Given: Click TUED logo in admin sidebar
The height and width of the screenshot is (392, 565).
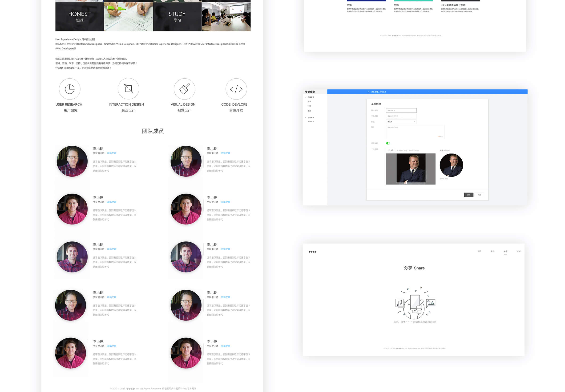Looking at the screenshot, I should click(x=310, y=92).
